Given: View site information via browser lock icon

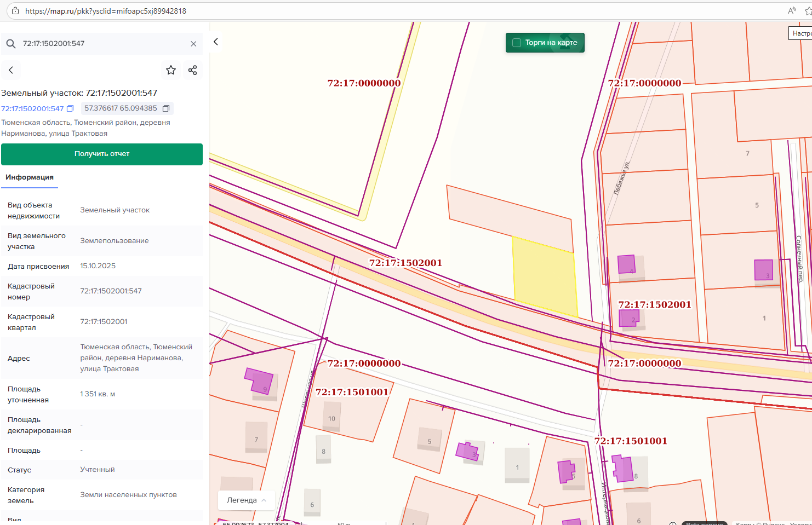Looking at the screenshot, I should (x=15, y=11).
